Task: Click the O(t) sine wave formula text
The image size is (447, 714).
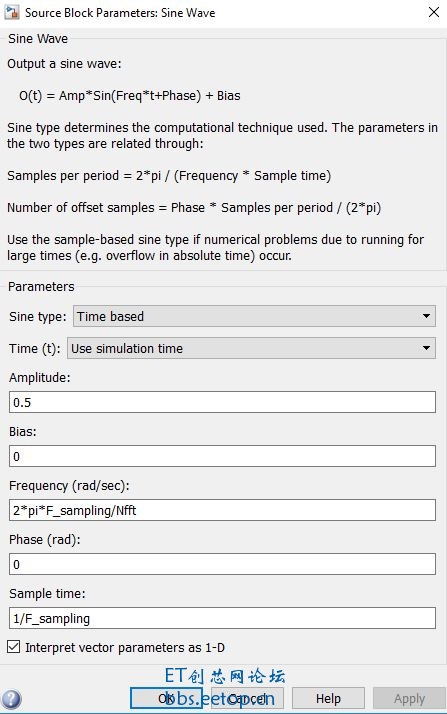Action: (x=130, y=96)
